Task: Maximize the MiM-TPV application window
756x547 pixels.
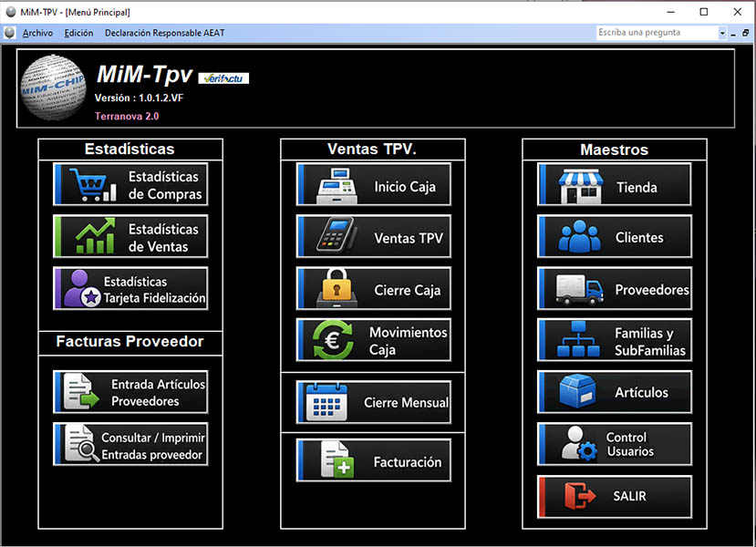Action: (x=704, y=12)
